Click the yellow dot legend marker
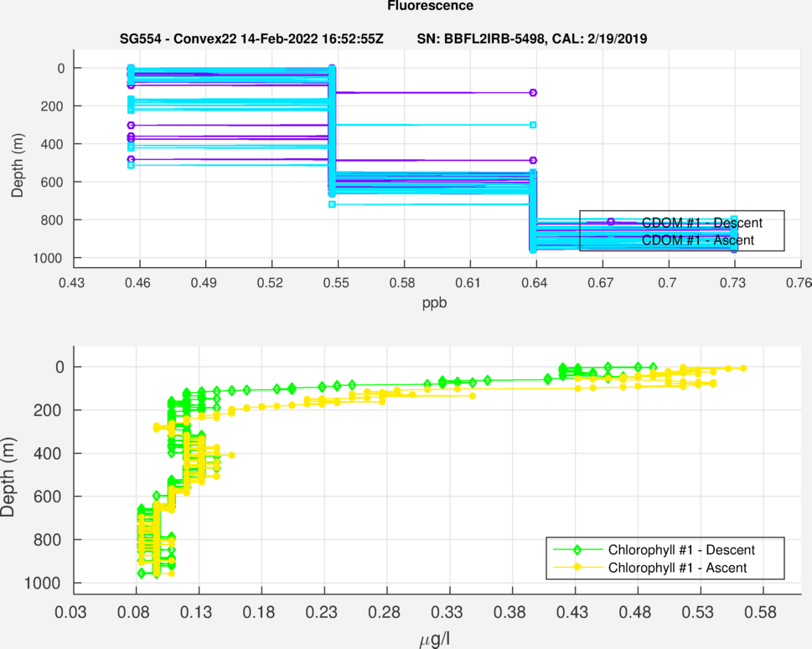Image resolution: width=812 pixels, height=649 pixels. coord(577,568)
